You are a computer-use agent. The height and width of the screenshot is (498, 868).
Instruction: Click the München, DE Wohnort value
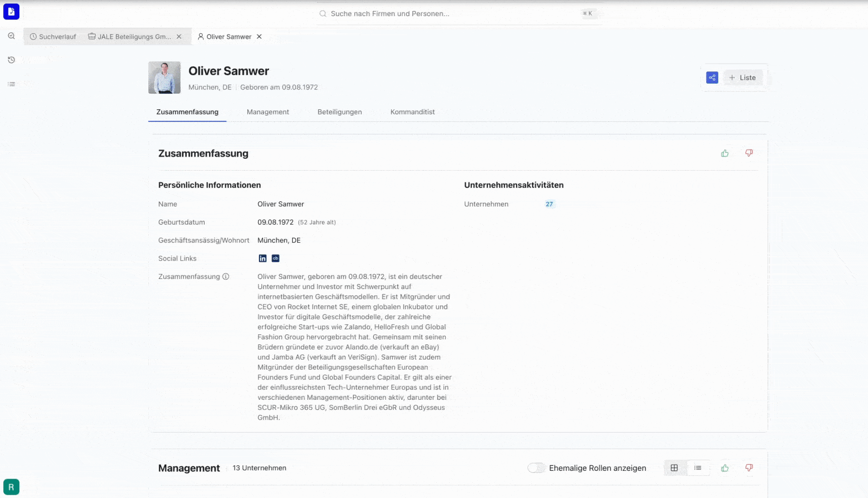(x=279, y=240)
